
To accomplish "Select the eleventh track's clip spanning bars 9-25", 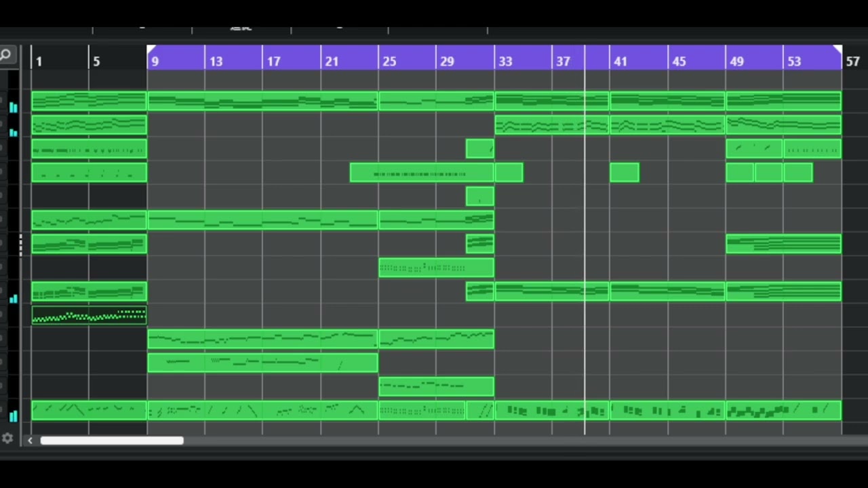I will tap(262, 339).
